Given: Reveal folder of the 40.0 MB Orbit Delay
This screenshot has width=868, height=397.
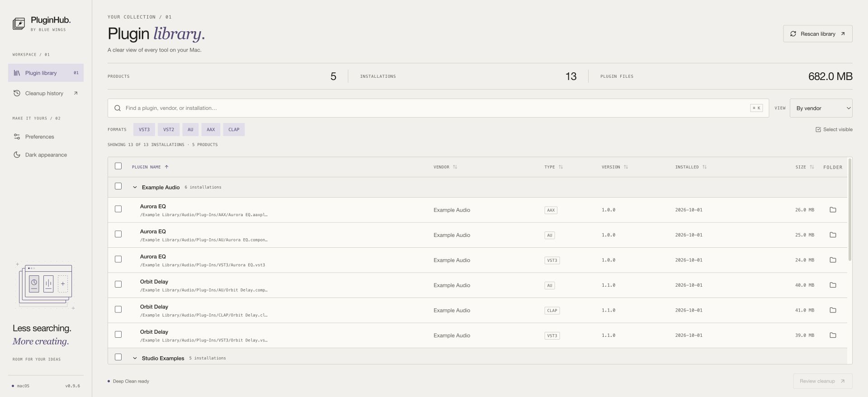Looking at the screenshot, I should coord(833,285).
